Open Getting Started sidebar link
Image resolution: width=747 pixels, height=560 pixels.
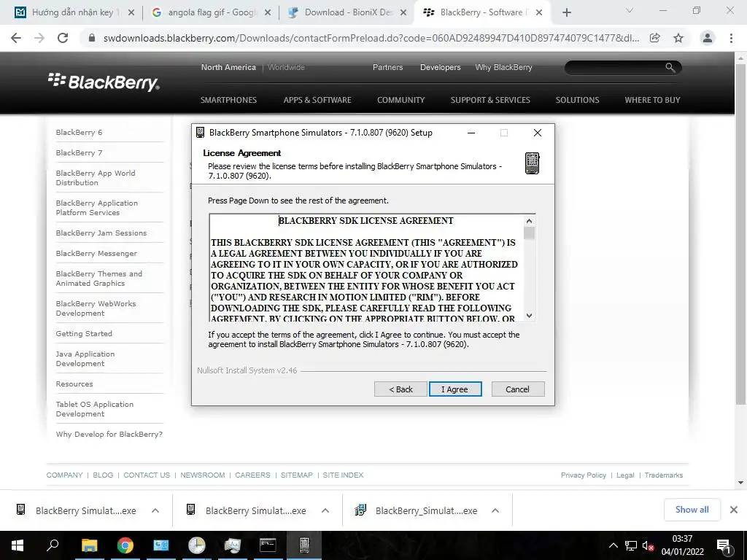pos(84,334)
